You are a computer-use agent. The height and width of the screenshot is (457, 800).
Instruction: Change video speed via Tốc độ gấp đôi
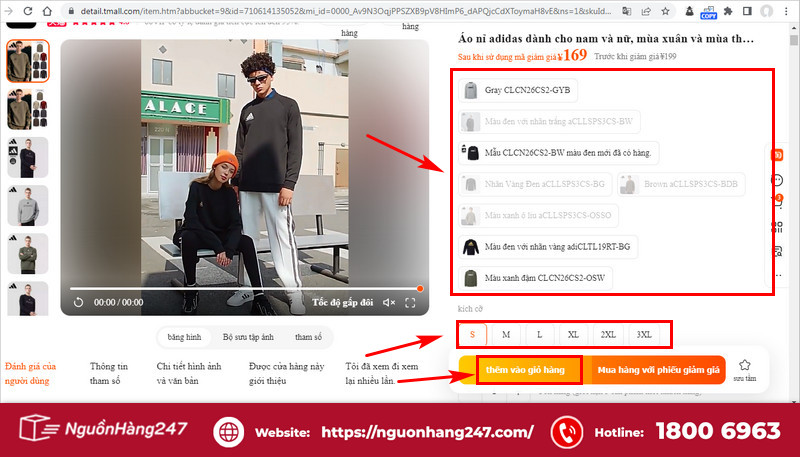[343, 302]
